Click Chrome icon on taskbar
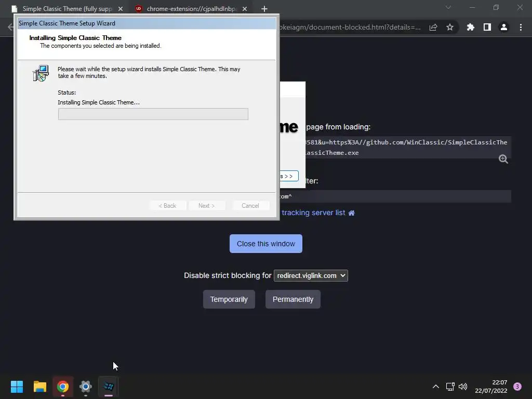The image size is (532, 399). click(63, 387)
